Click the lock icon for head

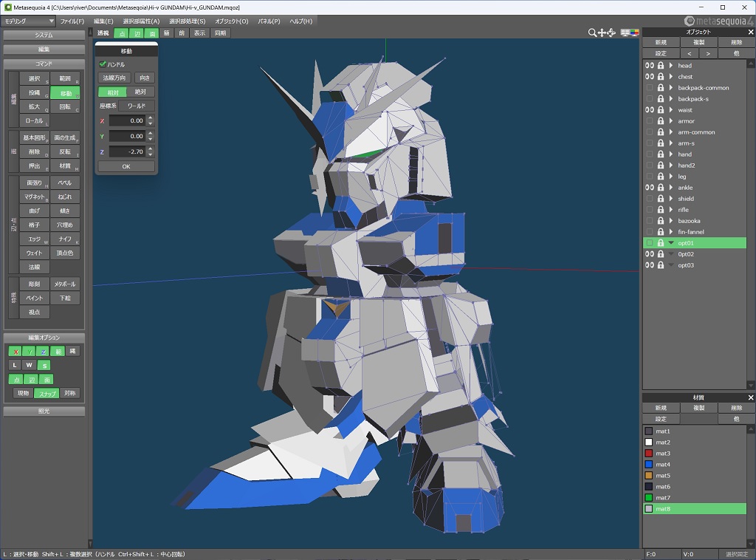coord(661,66)
